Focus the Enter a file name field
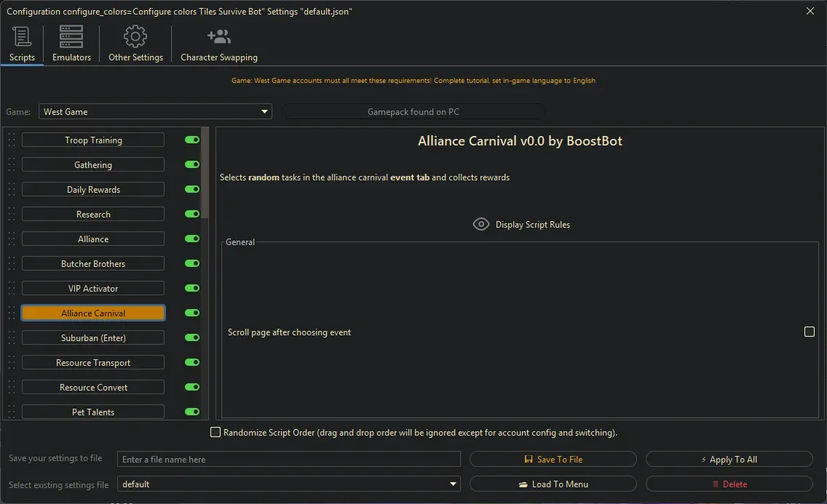Screen dimensions: 827x504 tap(289, 460)
